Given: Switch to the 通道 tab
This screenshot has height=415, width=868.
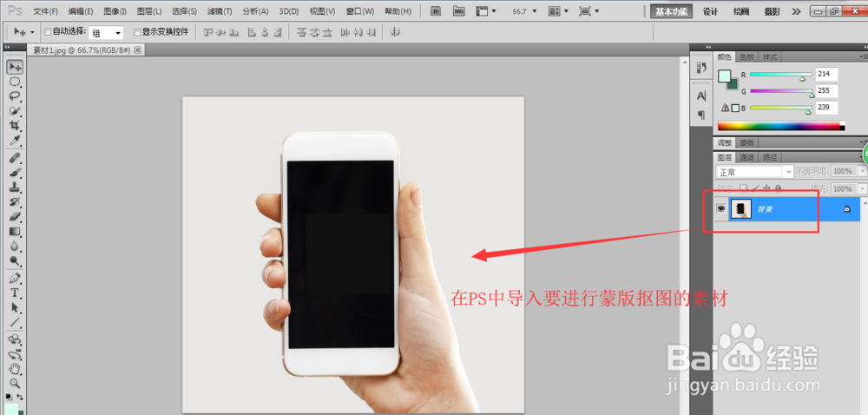Looking at the screenshot, I should 746,157.
